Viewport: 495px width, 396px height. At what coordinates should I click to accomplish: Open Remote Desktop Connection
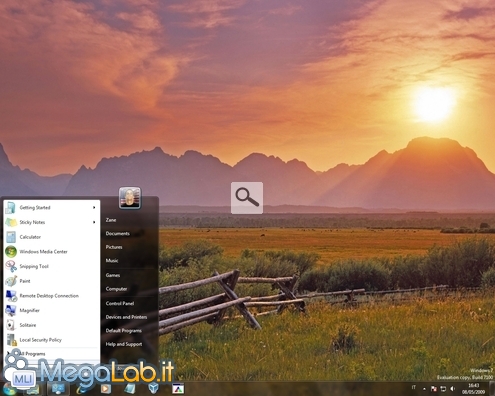coord(52,296)
